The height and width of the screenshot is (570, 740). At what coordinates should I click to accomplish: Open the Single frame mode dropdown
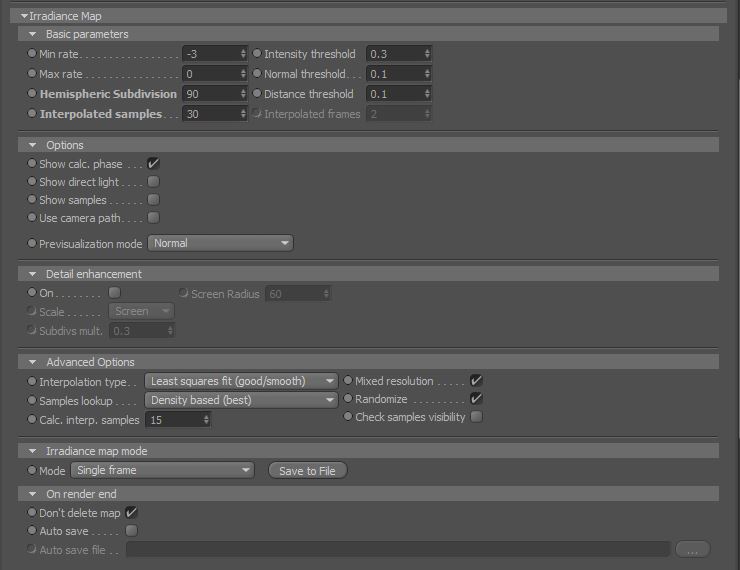pyautogui.click(x=162, y=470)
